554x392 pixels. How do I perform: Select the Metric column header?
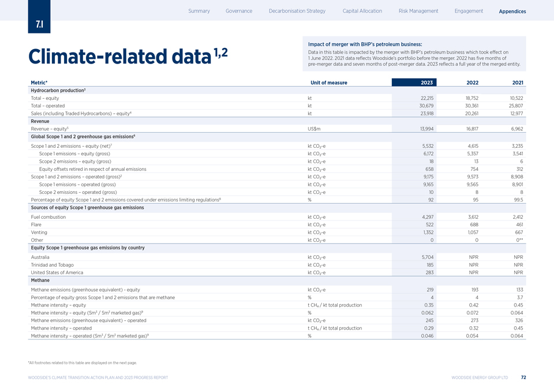(x=40, y=83)
